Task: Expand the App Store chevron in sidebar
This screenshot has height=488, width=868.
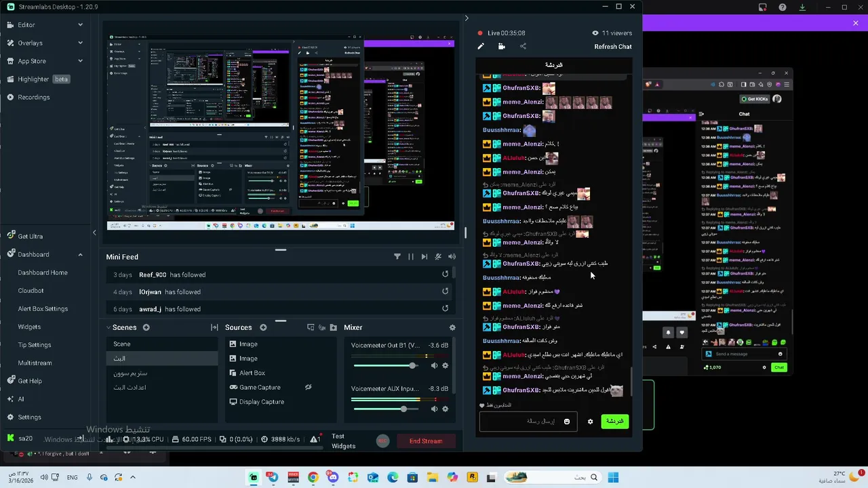Action: pos(80,61)
